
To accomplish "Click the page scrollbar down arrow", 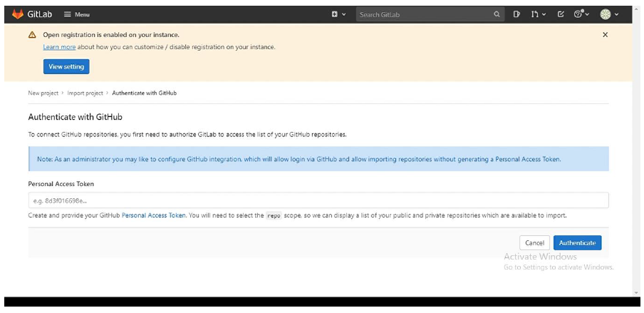I will (637, 293).
